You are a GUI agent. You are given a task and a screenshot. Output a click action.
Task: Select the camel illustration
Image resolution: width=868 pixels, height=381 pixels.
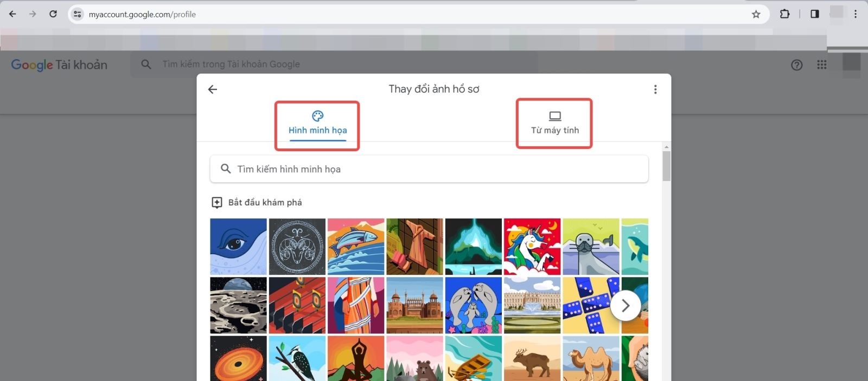591,358
